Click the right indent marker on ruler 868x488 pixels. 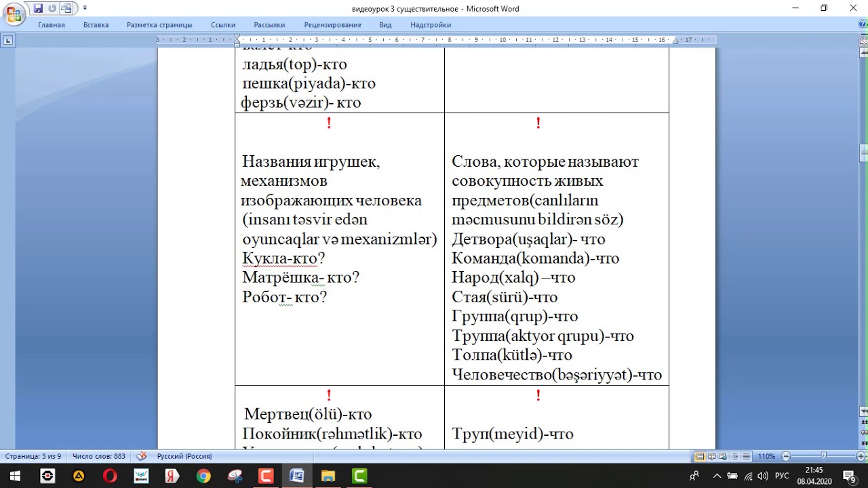pos(674,43)
